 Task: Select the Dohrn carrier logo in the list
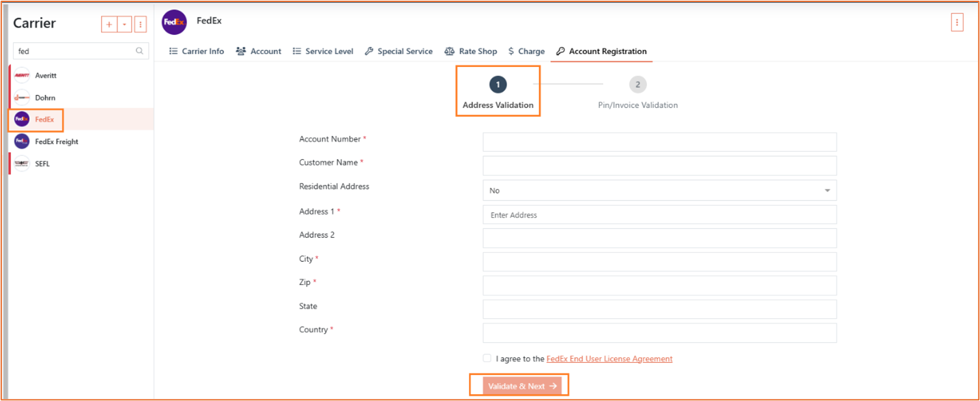22,98
